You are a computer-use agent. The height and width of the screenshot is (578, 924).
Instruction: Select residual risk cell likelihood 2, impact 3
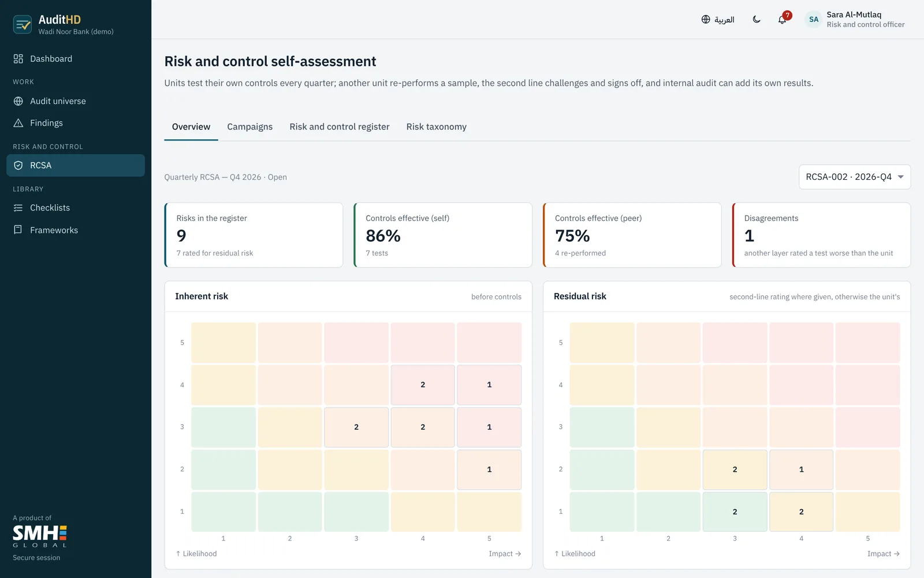pyautogui.click(x=735, y=469)
